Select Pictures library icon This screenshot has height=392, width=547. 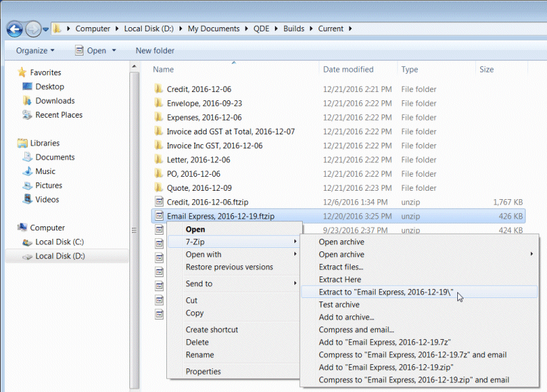(x=27, y=185)
